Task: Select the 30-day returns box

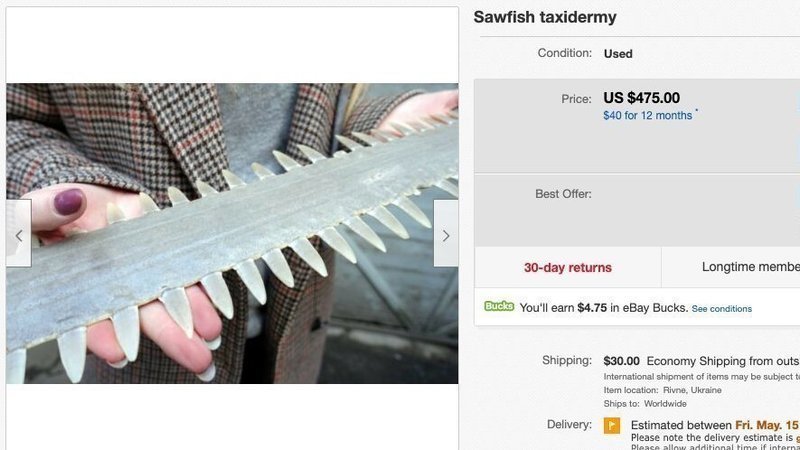Action: click(x=568, y=267)
